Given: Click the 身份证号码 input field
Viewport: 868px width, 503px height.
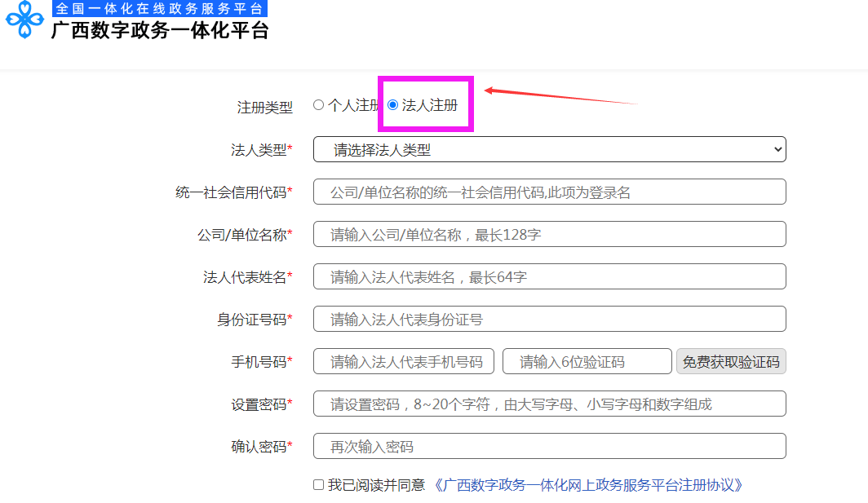Looking at the screenshot, I should (x=550, y=319).
